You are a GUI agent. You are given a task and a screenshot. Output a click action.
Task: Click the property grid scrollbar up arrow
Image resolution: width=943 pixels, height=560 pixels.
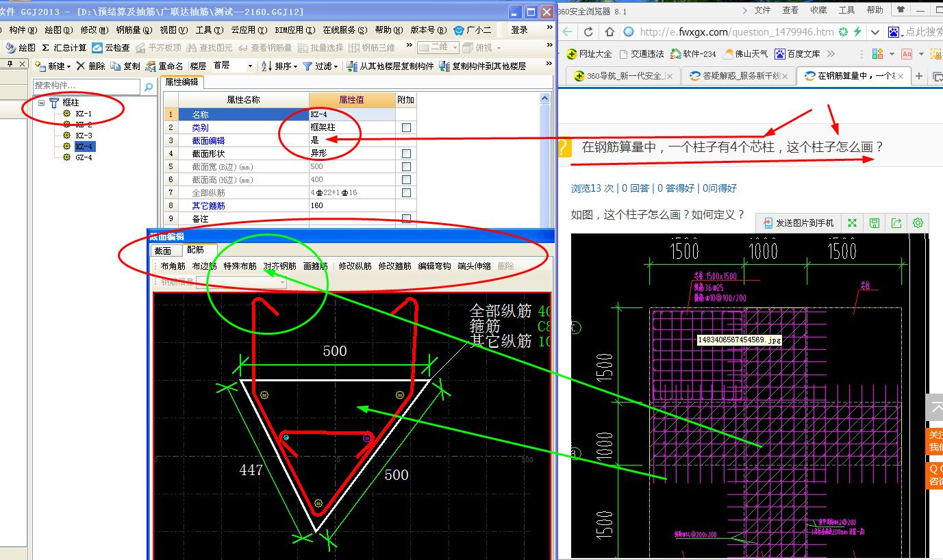(x=545, y=99)
